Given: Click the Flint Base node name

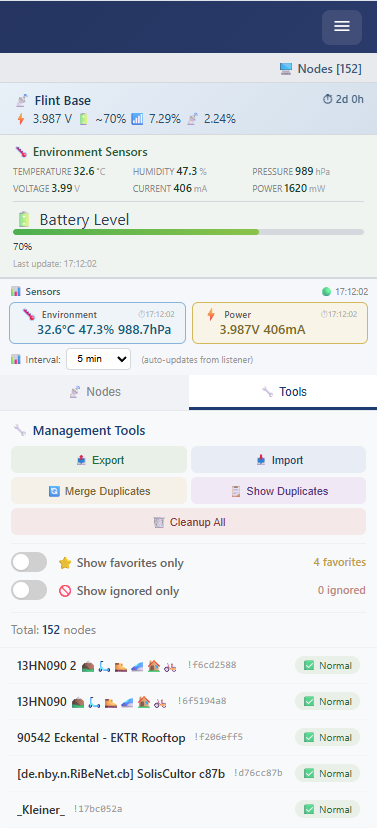Looking at the screenshot, I should click(x=63, y=100).
